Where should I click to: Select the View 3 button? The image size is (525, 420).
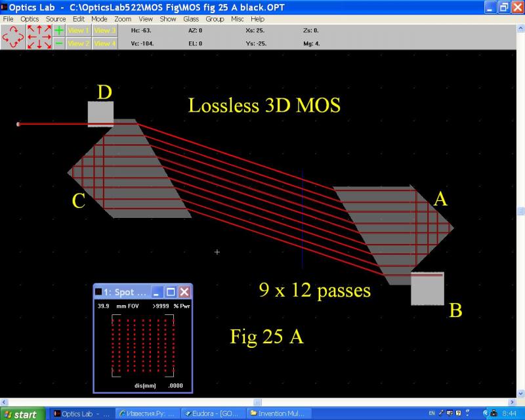click(104, 30)
